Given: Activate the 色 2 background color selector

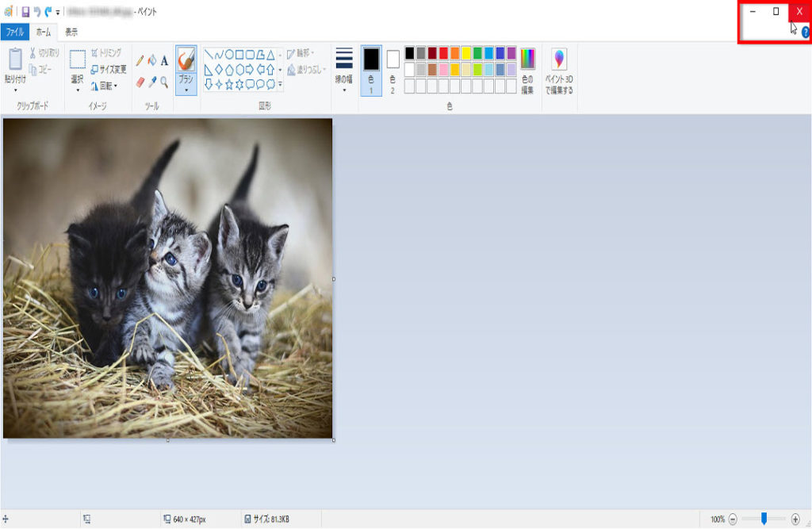Looking at the screenshot, I should tap(393, 70).
